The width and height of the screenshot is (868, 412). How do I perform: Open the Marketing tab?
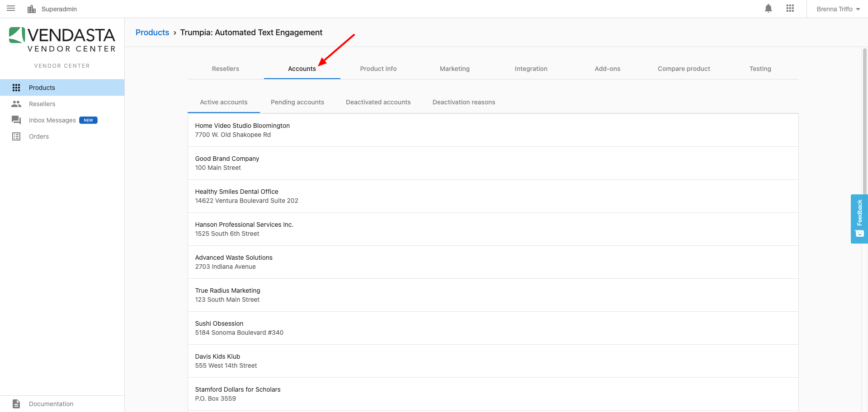(x=455, y=69)
